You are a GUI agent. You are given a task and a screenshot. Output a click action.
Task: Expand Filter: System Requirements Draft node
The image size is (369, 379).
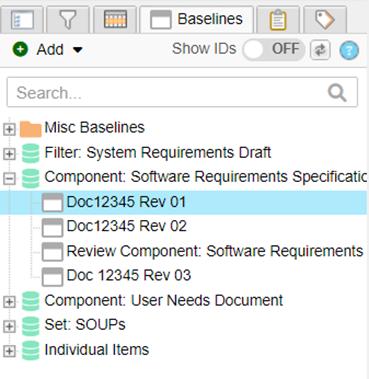click(9, 154)
